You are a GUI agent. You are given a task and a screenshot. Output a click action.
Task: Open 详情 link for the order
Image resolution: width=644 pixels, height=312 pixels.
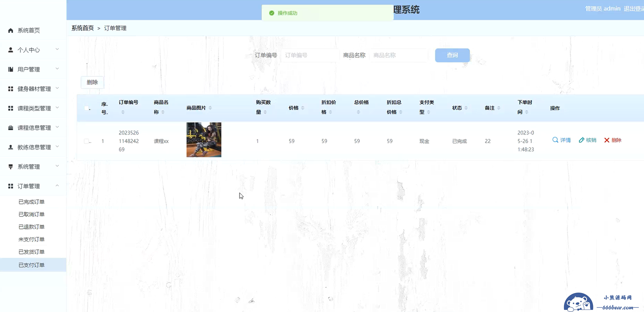562,140
